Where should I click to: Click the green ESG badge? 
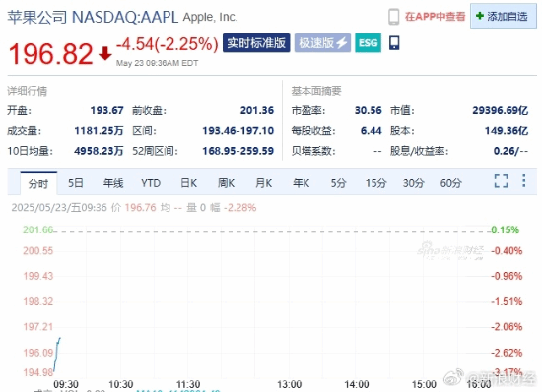point(369,43)
